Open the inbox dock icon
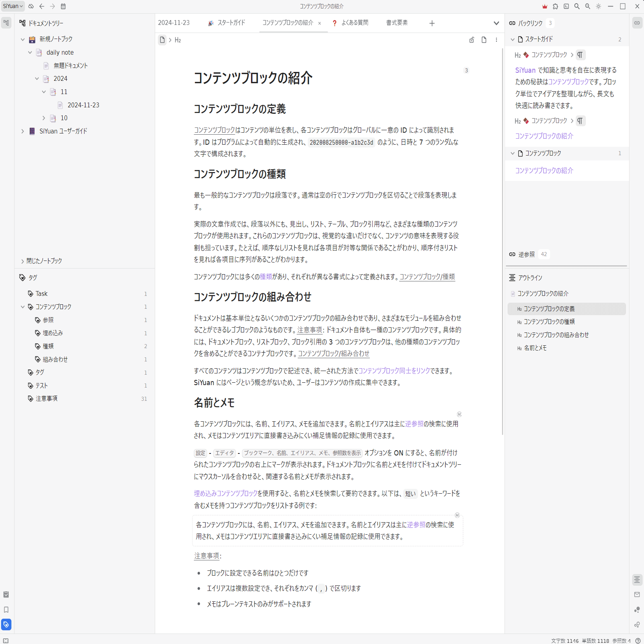644x644 pixels. 637,595
